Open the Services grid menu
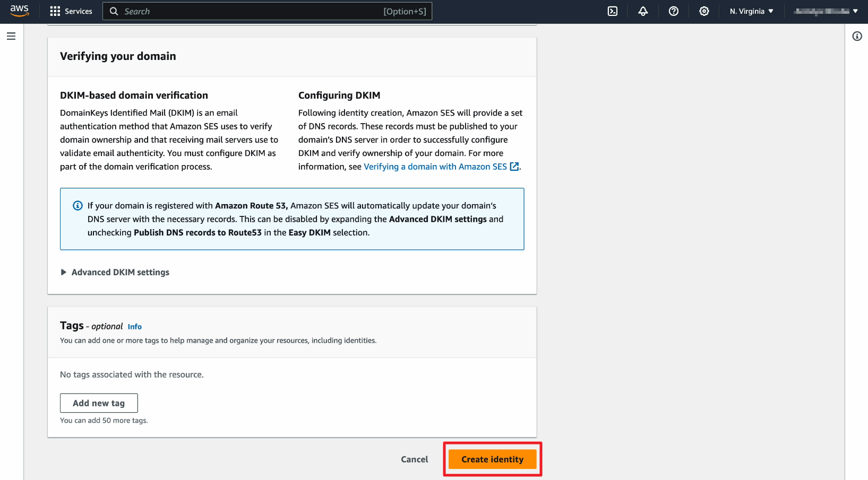Viewport: 868px width, 480px height. click(55, 11)
